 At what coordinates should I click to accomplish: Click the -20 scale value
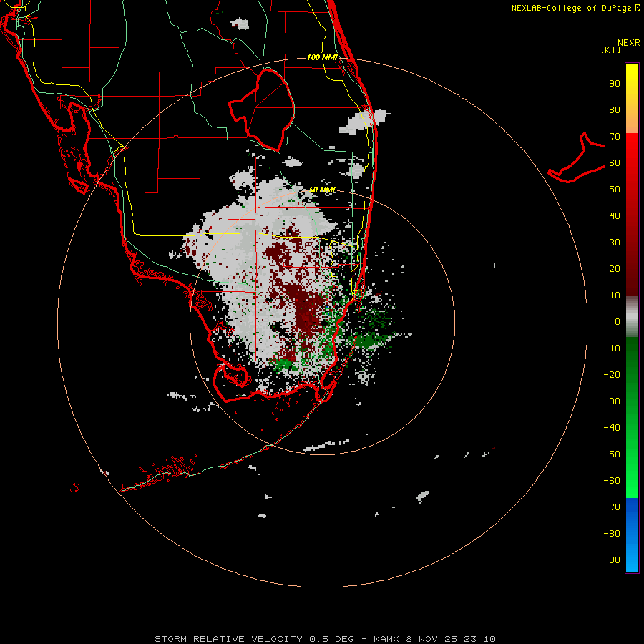[x=612, y=374]
